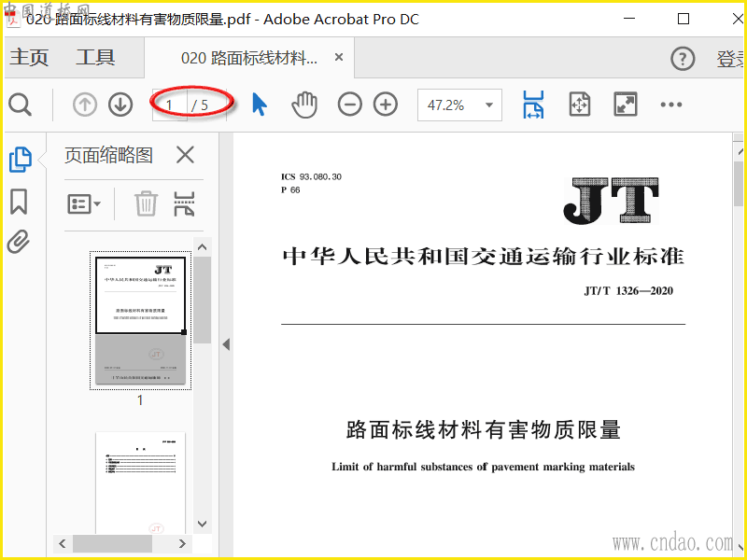The height and width of the screenshot is (560, 747).
Task: Click the print pages icon in thumbnails panel
Action: [184, 203]
